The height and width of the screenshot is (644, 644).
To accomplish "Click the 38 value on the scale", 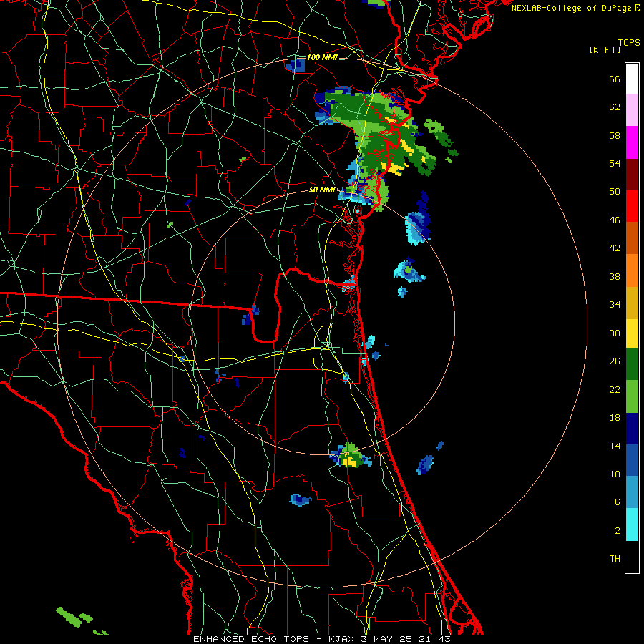I will tap(615, 277).
